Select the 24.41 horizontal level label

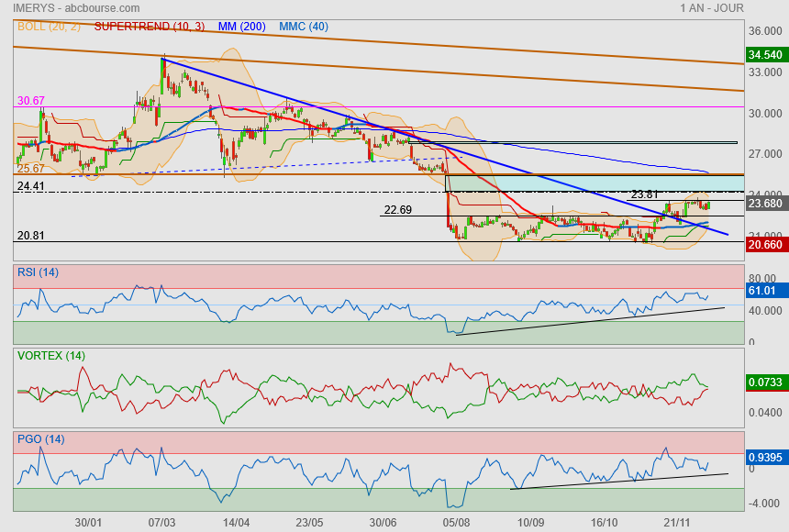30,186
